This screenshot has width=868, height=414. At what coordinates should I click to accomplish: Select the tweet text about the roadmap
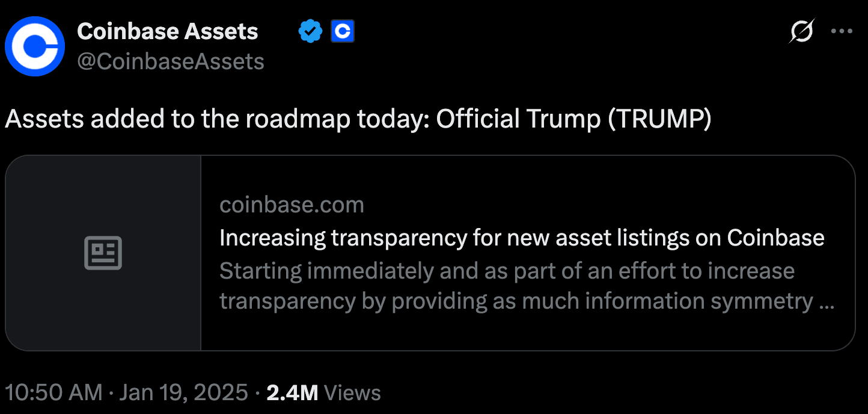pos(358,119)
